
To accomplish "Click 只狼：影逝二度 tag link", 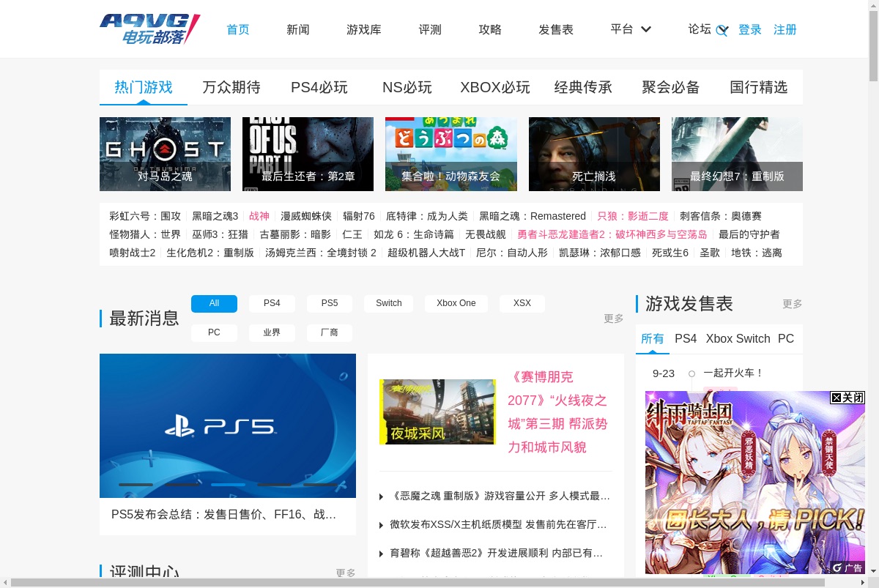I will pyautogui.click(x=633, y=216).
